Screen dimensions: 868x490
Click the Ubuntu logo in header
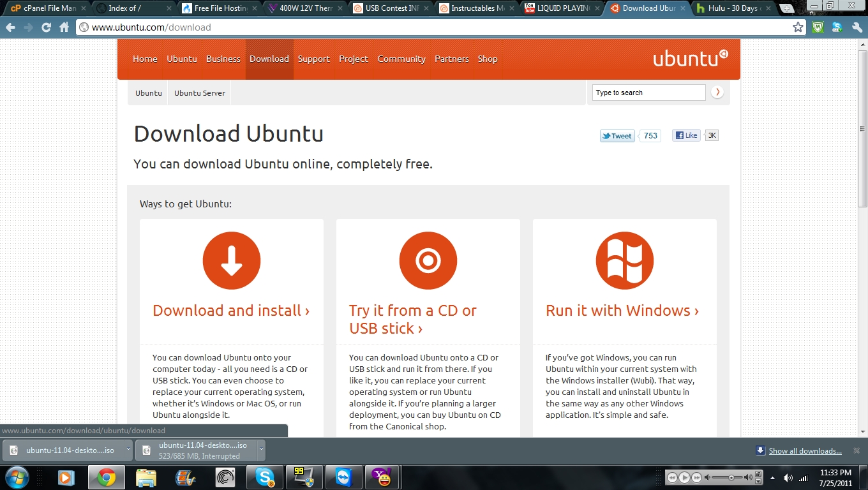point(691,58)
